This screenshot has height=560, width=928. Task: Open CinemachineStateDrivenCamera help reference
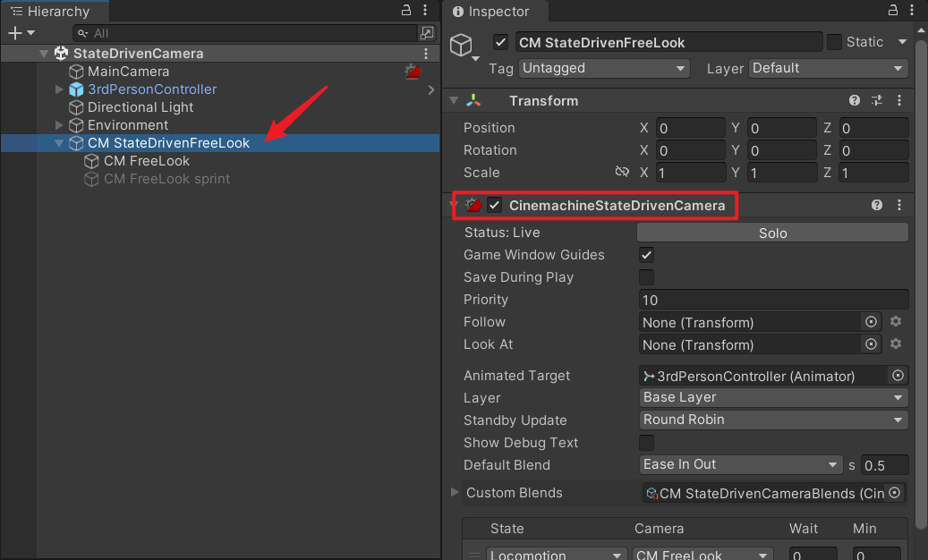coord(876,205)
